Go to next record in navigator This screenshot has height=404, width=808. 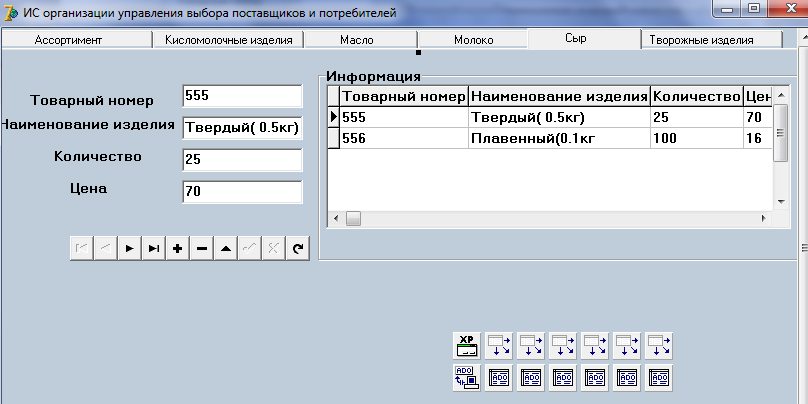(x=130, y=248)
